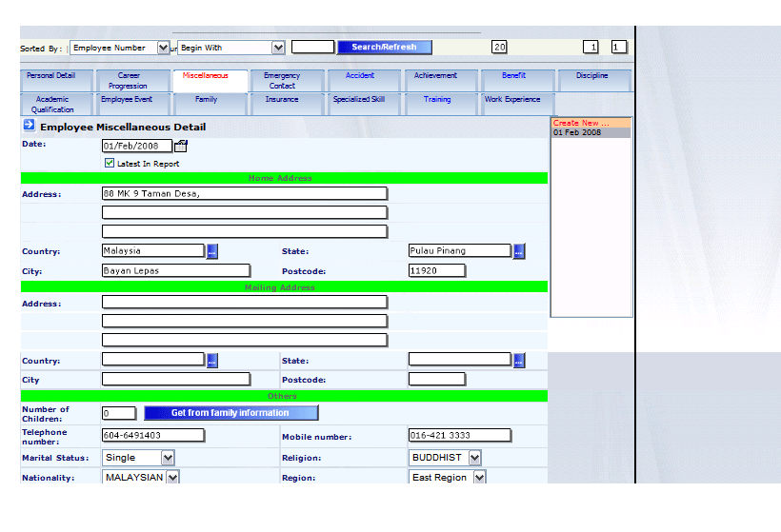The height and width of the screenshot is (532, 781).
Task: Click the Search/Refresh button
Action: pos(384,48)
